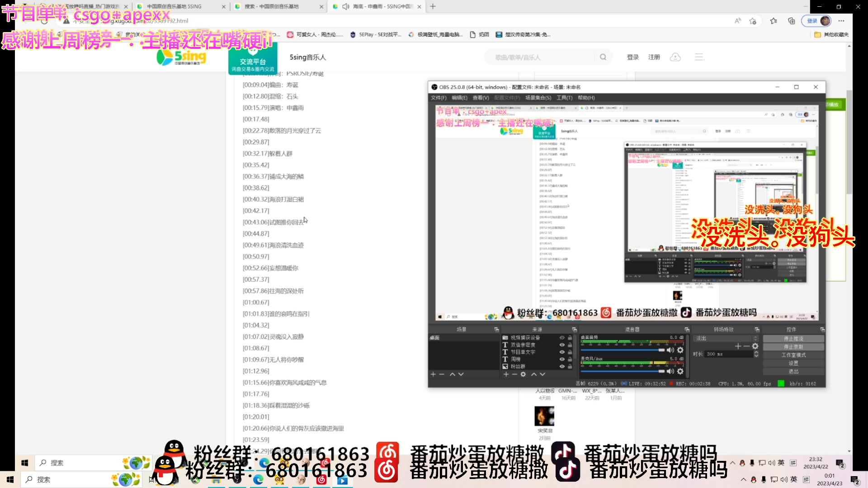868x488 pixels.
Task: Click the Windows taskbar 搜索 box
Action: tap(81, 479)
